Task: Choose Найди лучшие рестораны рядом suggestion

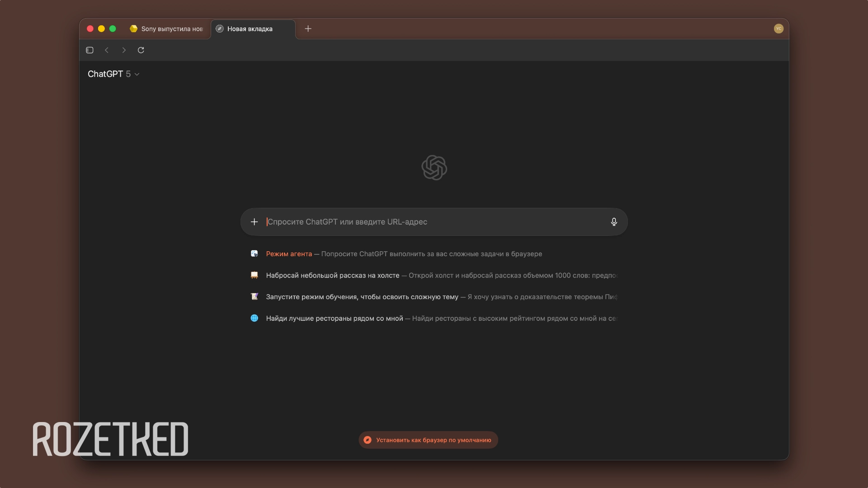Action: pos(335,319)
